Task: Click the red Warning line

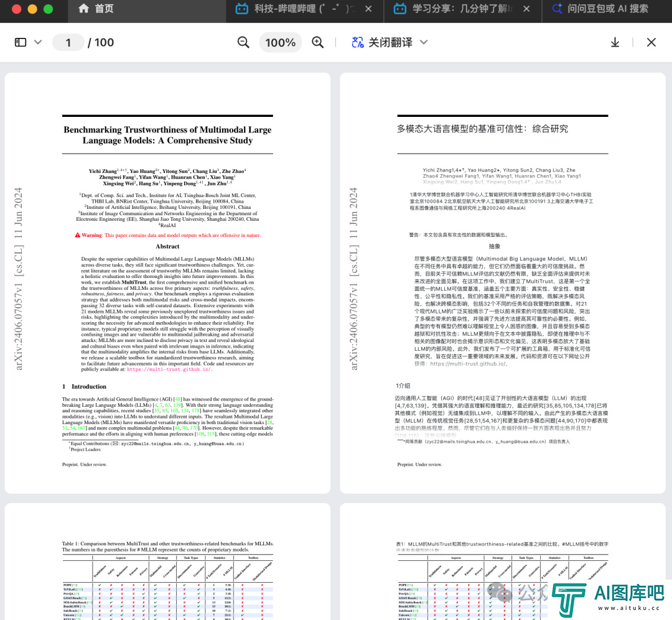Action: click(168, 235)
